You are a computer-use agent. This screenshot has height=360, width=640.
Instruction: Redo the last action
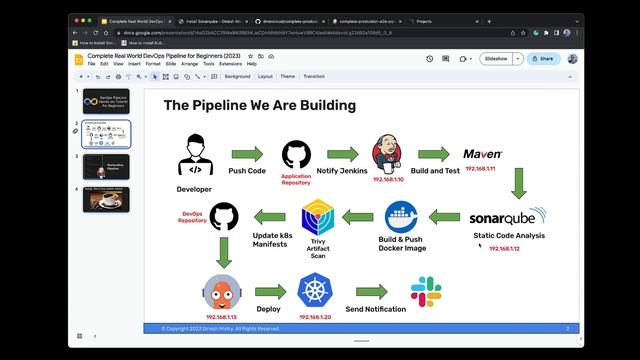[x=108, y=76]
